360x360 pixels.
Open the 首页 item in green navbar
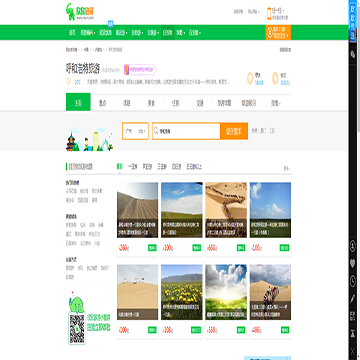click(72, 33)
